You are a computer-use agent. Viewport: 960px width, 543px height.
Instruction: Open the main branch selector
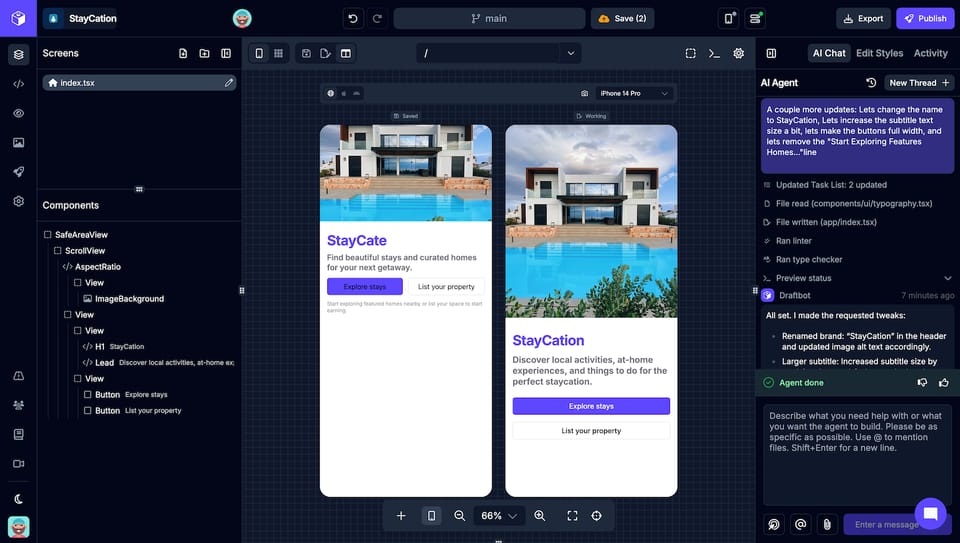coord(489,18)
